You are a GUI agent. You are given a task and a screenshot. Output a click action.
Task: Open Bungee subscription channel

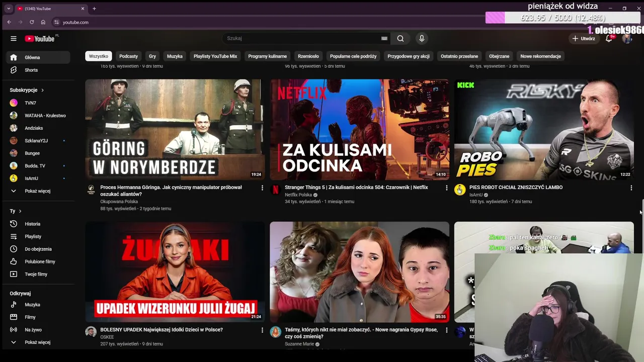tap(38, 153)
